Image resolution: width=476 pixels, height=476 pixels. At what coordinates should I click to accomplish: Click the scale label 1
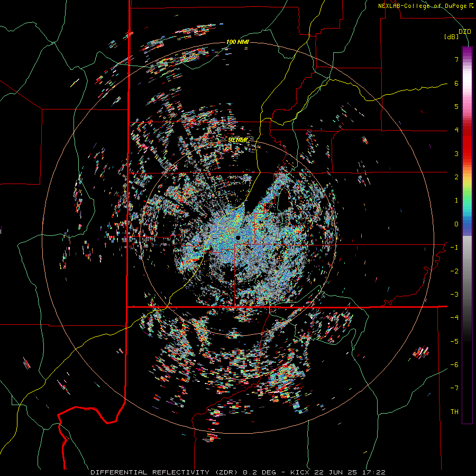point(456,200)
